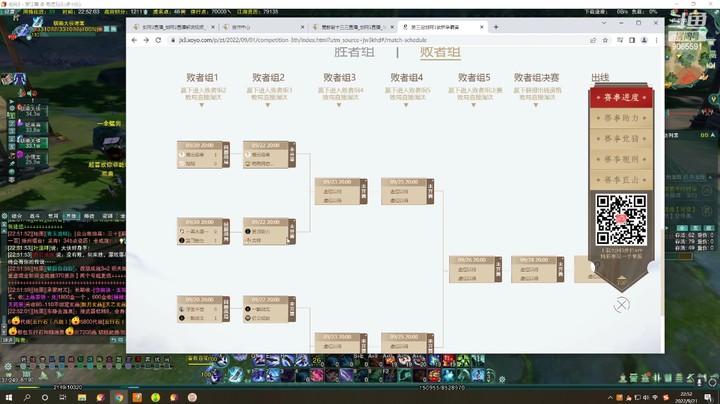Viewport: 720px width, 404px height.
Task: Open game chat settings gear icon
Action: click(x=4, y=215)
